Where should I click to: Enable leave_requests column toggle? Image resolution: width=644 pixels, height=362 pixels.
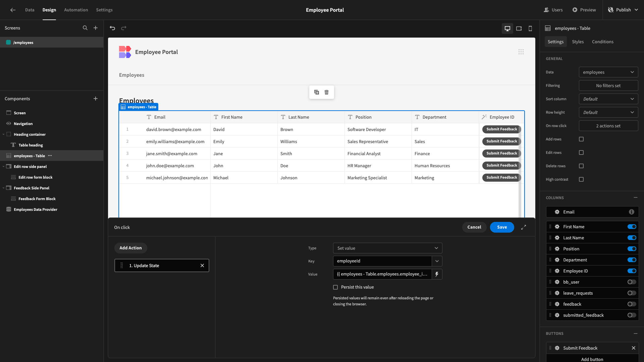click(x=632, y=293)
